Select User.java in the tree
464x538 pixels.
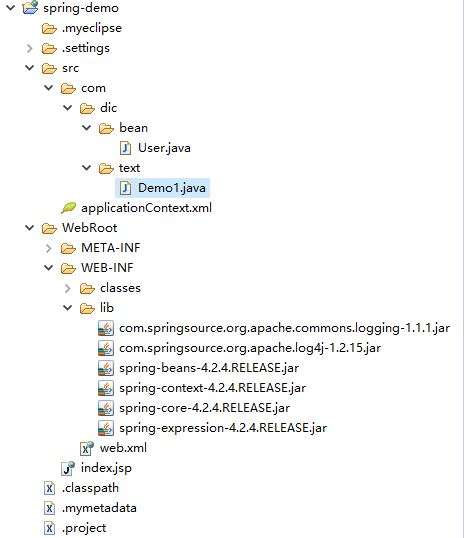164,148
